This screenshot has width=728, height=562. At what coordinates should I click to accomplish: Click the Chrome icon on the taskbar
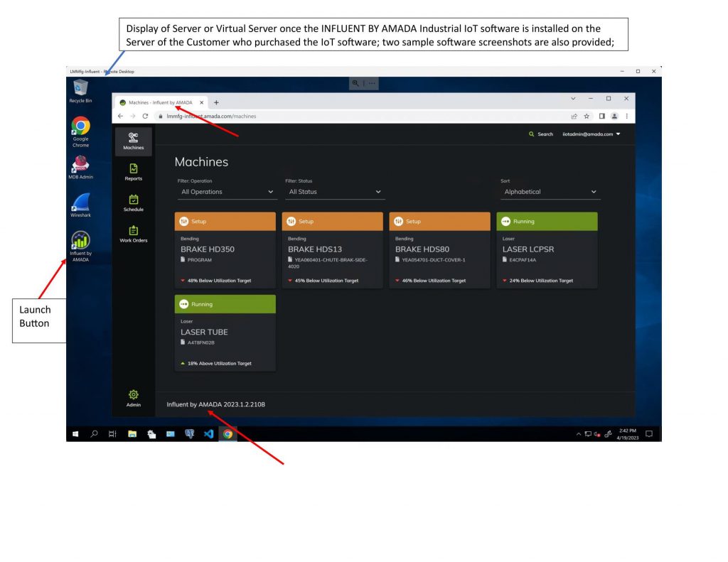pos(227,434)
